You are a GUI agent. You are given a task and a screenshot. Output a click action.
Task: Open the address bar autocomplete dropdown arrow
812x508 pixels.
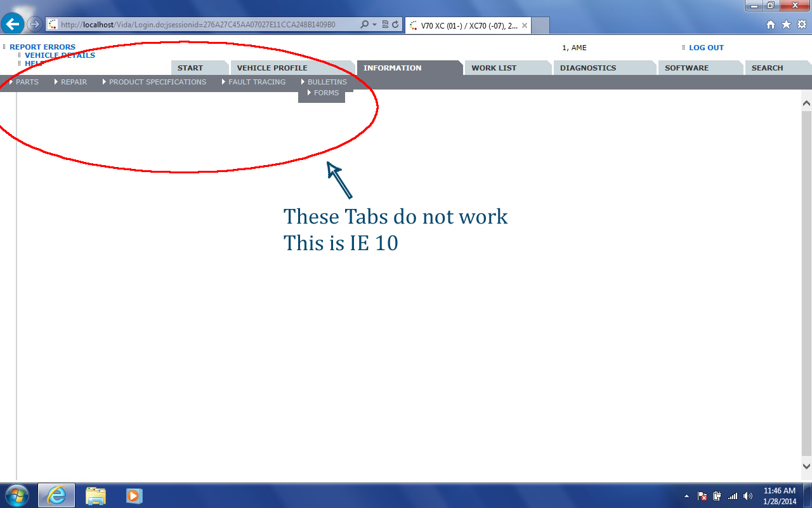[374, 25]
